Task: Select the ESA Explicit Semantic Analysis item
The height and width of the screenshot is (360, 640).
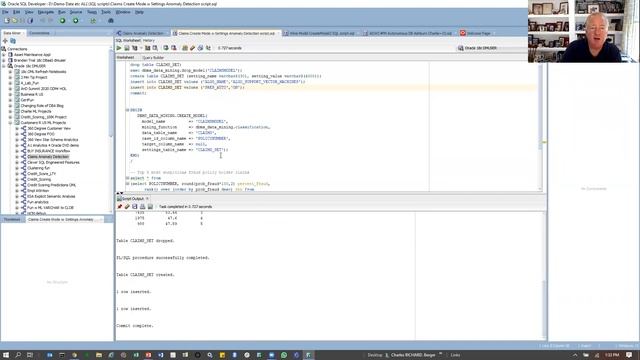Action: (x=51, y=196)
